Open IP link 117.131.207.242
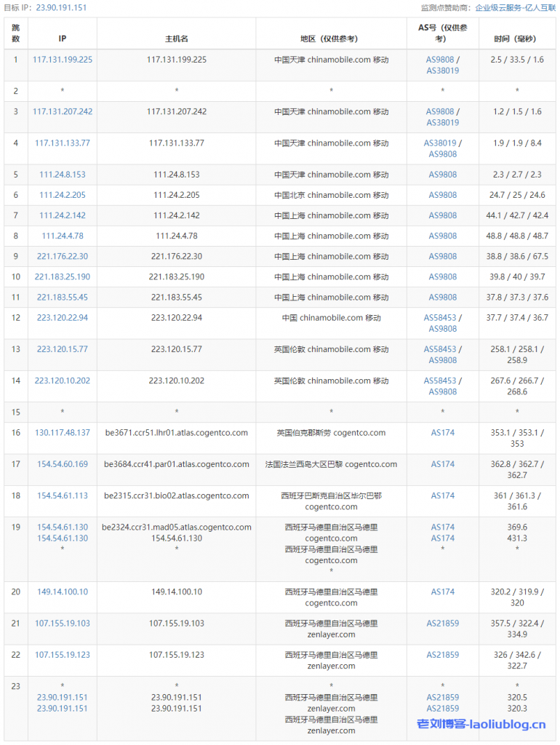The height and width of the screenshot is (745, 560). tap(63, 111)
